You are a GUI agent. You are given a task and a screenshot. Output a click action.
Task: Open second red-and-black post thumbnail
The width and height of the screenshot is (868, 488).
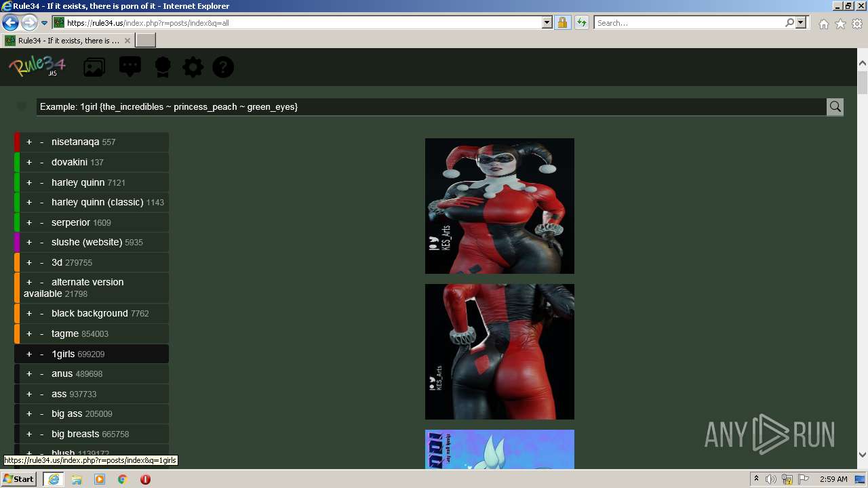[500, 352]
